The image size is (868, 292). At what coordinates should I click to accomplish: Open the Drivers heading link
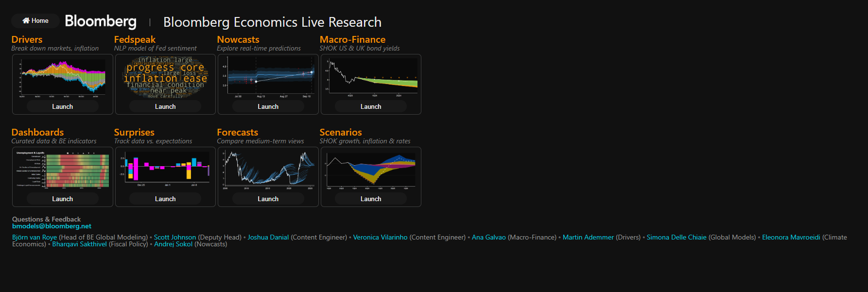click(x=27, y=39)
